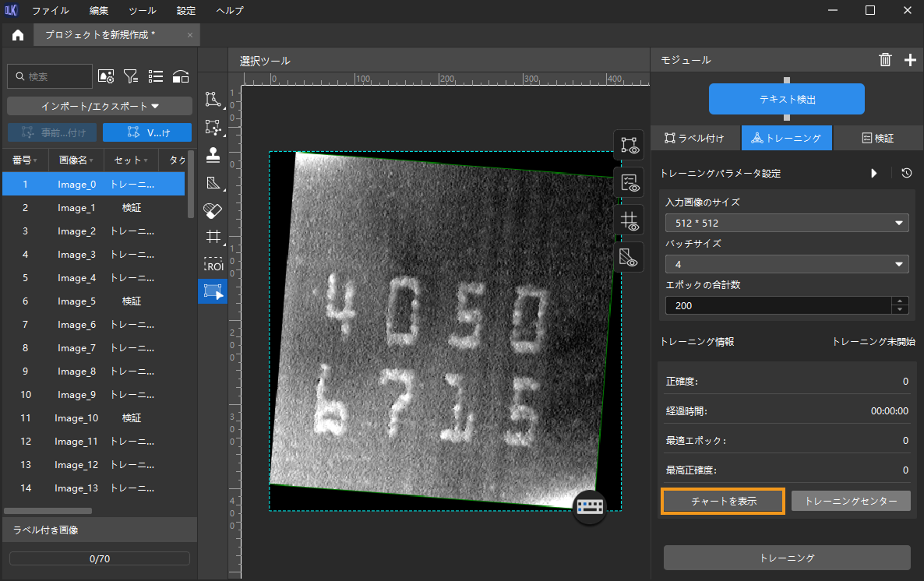Click the 事前...付け pre-labeling button
This screenshot has width=924, height=581.
click(53, 132)
